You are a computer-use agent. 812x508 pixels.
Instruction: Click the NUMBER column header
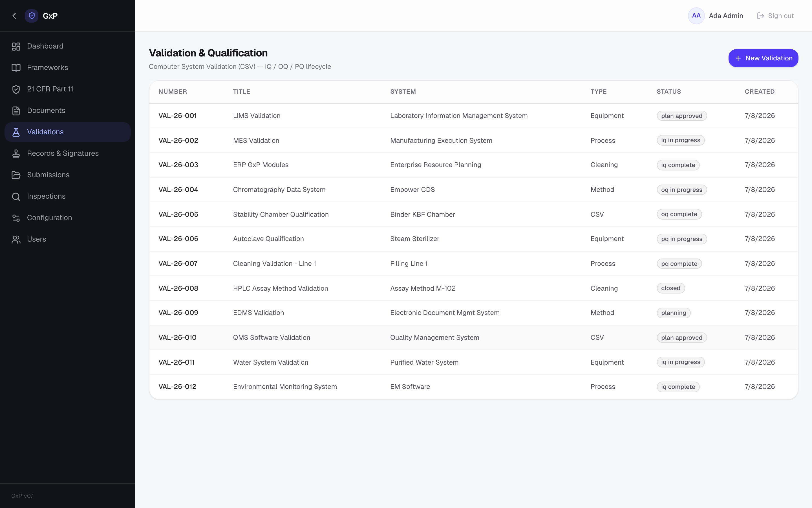coord(173,92)
